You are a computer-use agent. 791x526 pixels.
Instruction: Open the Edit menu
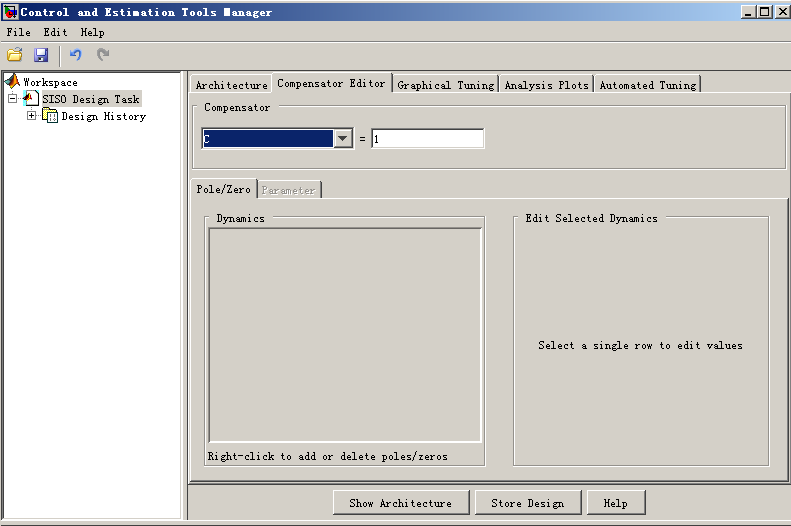coord(55,32)
